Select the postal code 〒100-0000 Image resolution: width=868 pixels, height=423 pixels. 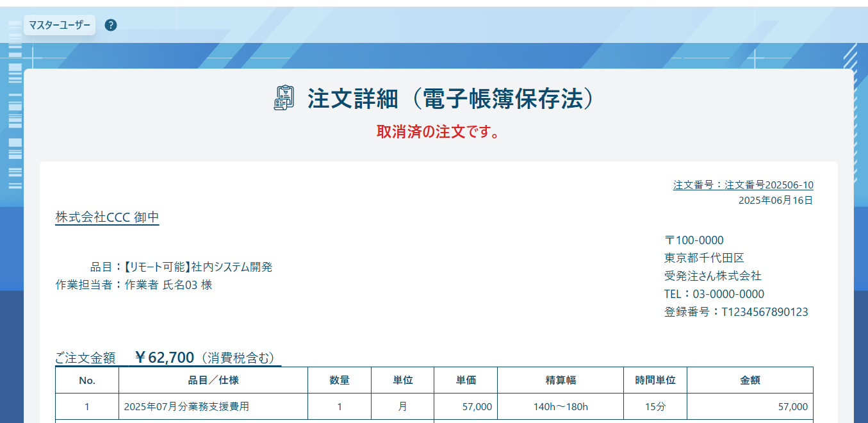tap(694, 240)
